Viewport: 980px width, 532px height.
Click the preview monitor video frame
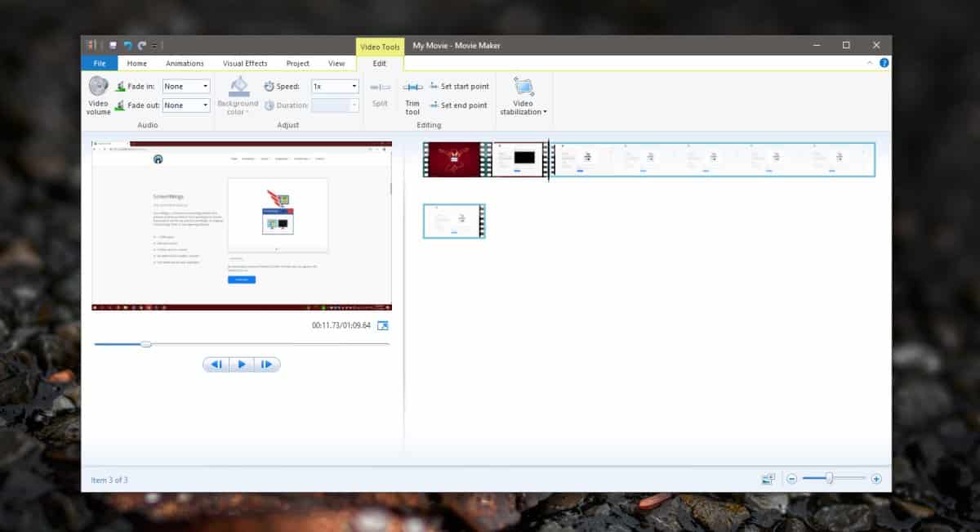(242, 226)
